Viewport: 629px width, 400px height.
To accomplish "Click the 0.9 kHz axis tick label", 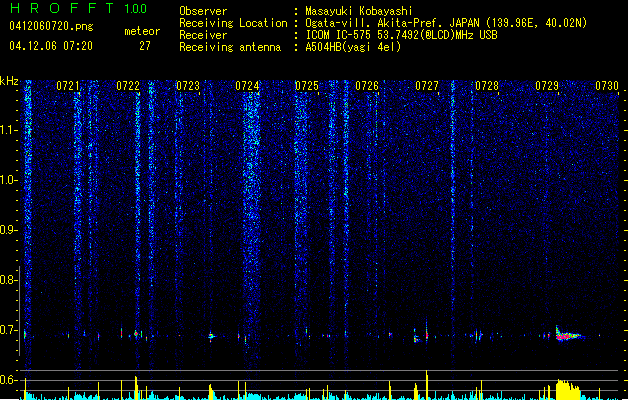I will click(9, 230).
